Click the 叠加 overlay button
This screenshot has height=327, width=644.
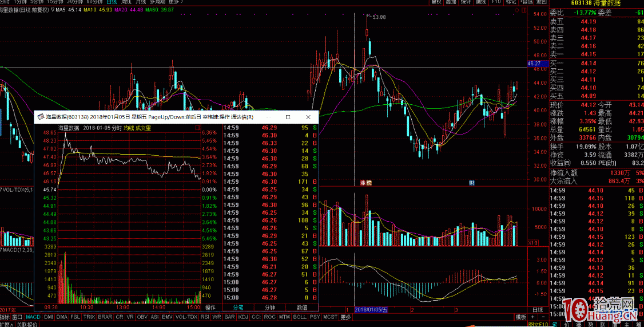[x=451, y=2]
